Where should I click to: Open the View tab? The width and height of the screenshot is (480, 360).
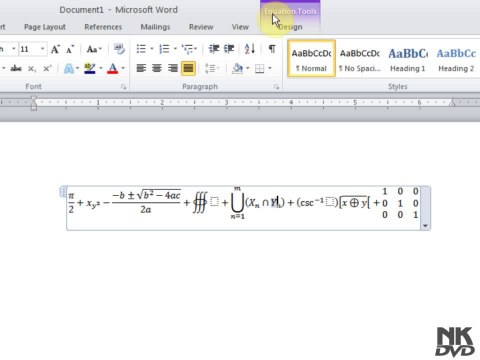pyautogui.click(x=240, y=27)
